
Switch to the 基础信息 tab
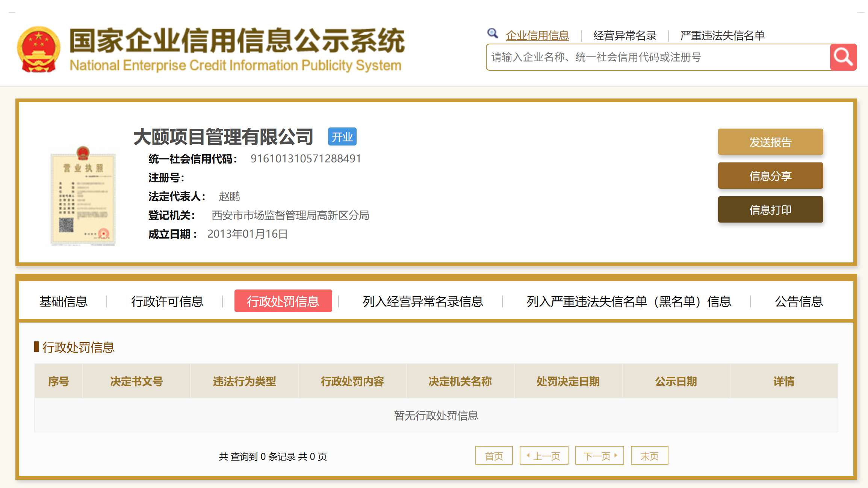(64, 302)
